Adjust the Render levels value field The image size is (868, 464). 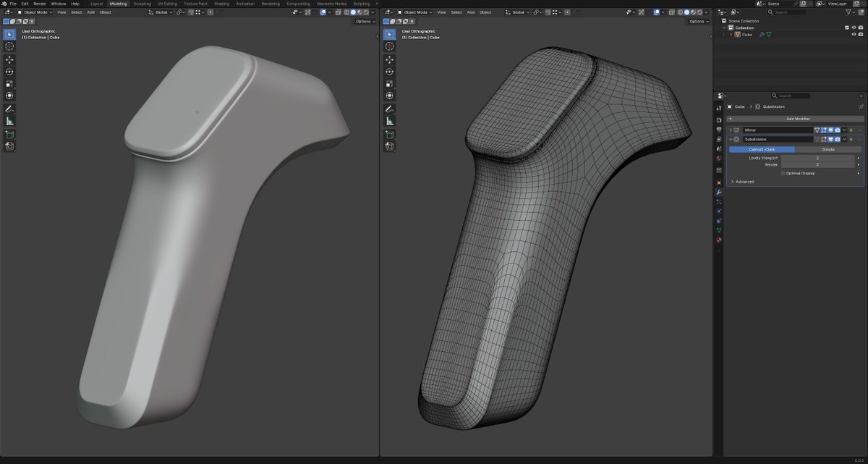pos(817,164)
